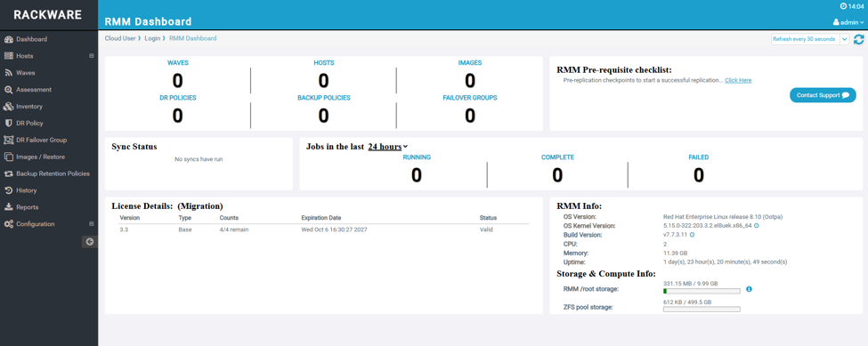Click the Hosts server icon
The image size is (868, 346).
(x=8, y=56)
